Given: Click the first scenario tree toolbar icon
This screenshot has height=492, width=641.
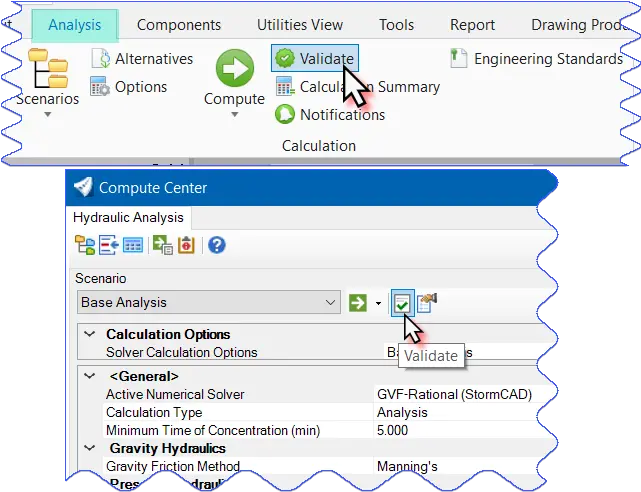Looking at the screenshot, I should pos(85,245).
